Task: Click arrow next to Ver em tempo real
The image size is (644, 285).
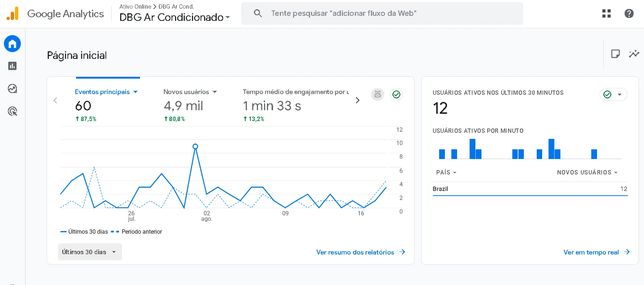Action: (x=627, y=252)
